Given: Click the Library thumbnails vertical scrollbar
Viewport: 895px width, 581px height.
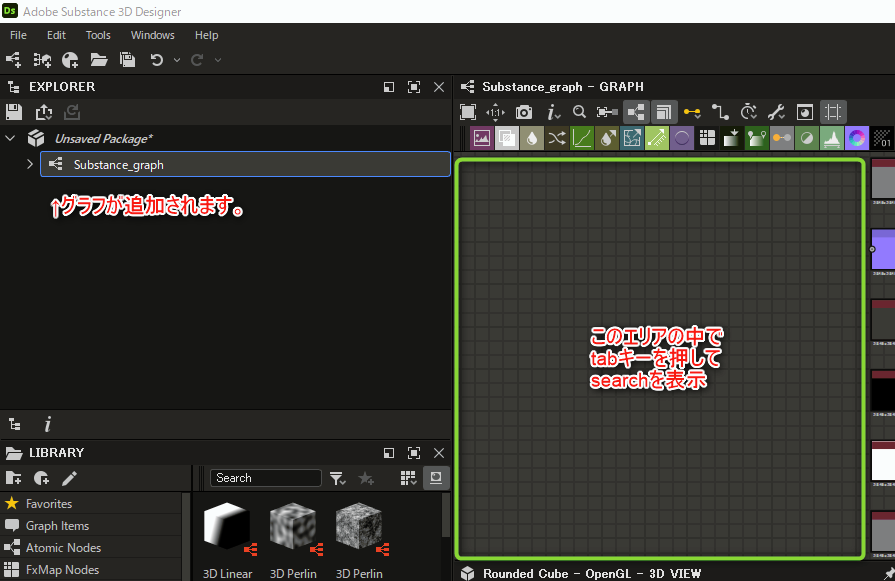Looking at the screenshot, I should 446,515.
